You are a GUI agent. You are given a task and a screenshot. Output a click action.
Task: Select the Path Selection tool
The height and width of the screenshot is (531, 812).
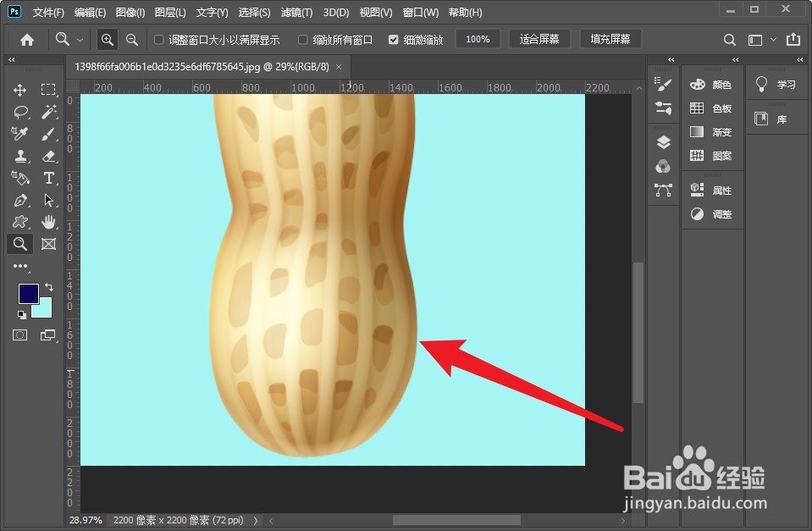click(48, 200)
